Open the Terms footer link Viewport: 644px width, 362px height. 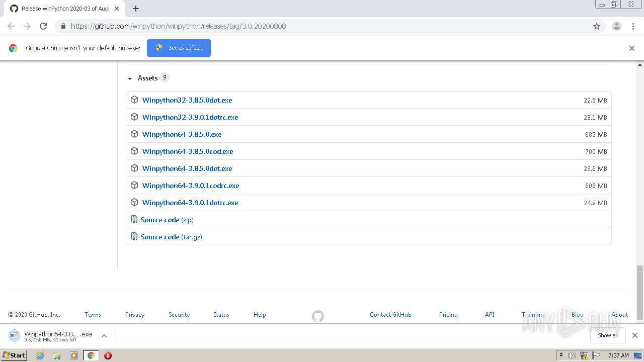pyautogui.click(x=93, y=315)
